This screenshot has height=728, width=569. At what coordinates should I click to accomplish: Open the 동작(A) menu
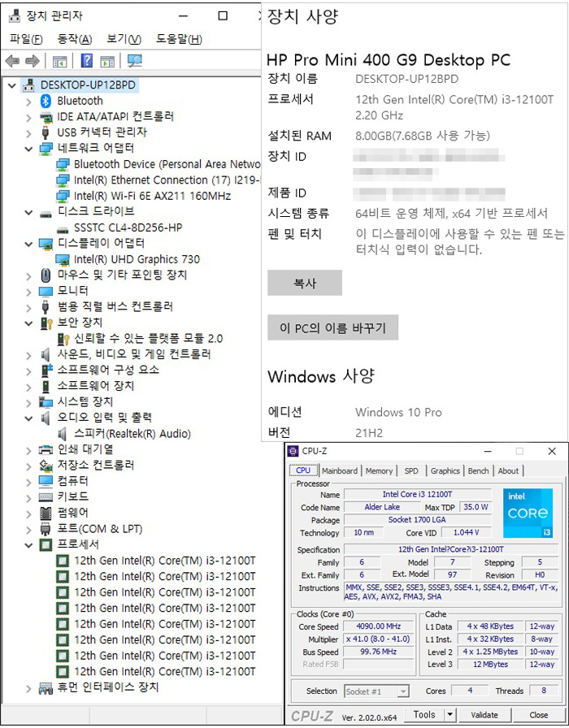74,39
